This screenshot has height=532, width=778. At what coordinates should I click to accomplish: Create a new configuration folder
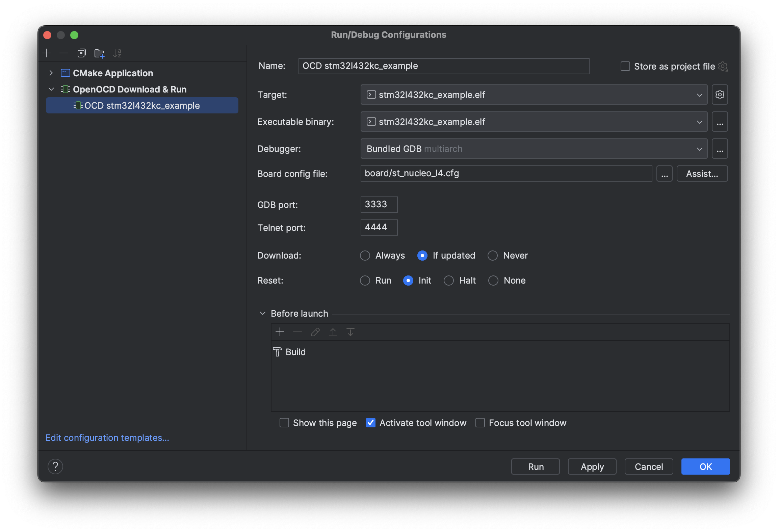coord(99,53)
